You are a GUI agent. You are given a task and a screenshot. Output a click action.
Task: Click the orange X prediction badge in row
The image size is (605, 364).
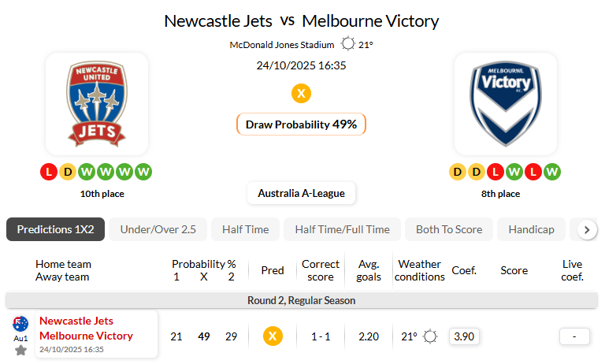coord(273,336)
